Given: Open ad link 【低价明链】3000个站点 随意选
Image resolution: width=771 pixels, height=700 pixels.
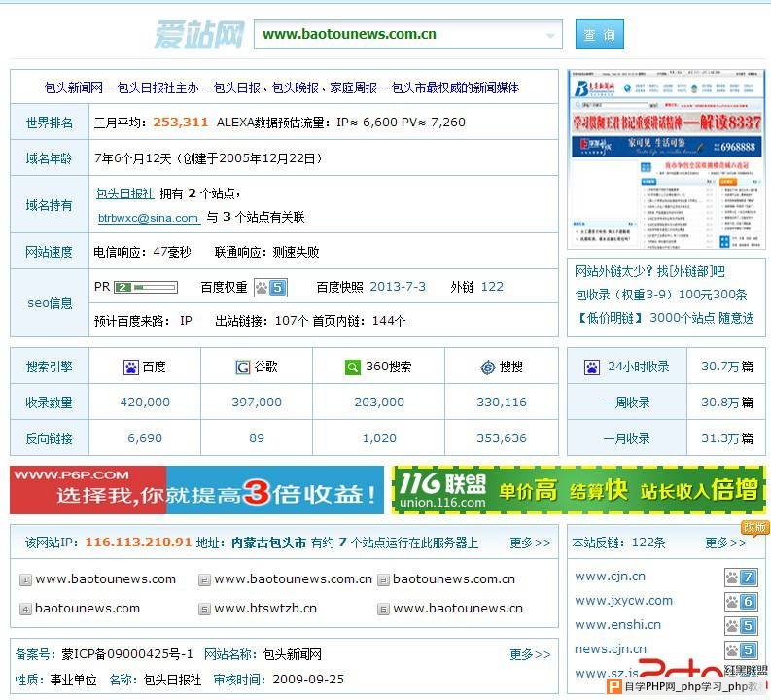Looking at the screenshot, I should [665, 318].
